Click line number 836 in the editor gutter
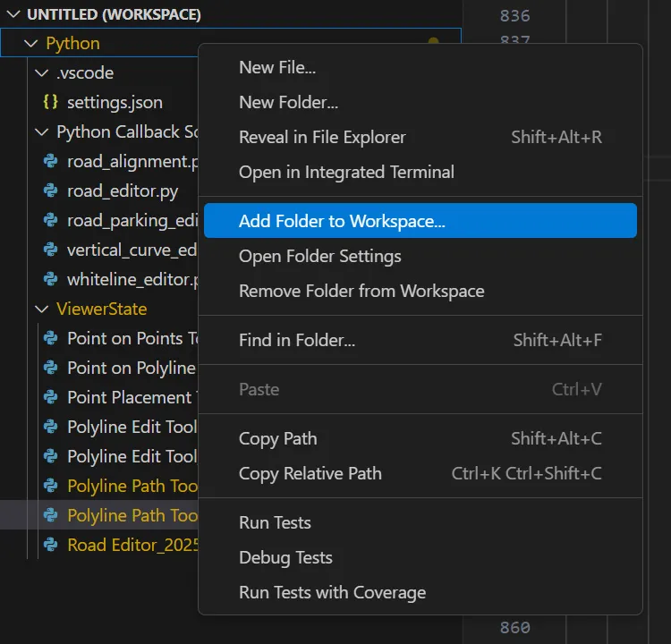The image size is (671, 644). (x=514, y=16)
